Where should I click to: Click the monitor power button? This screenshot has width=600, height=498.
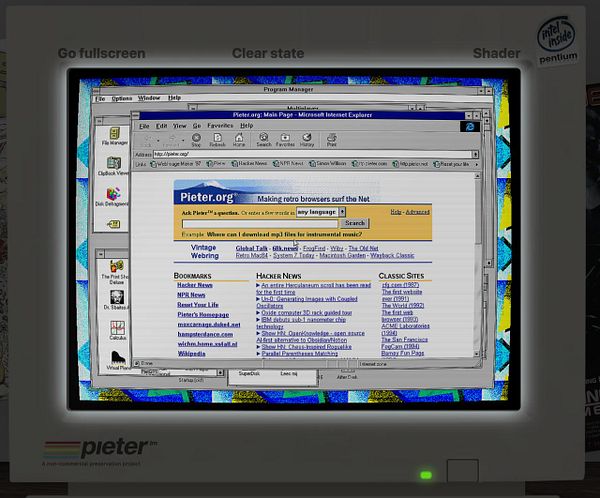(463, 470)
